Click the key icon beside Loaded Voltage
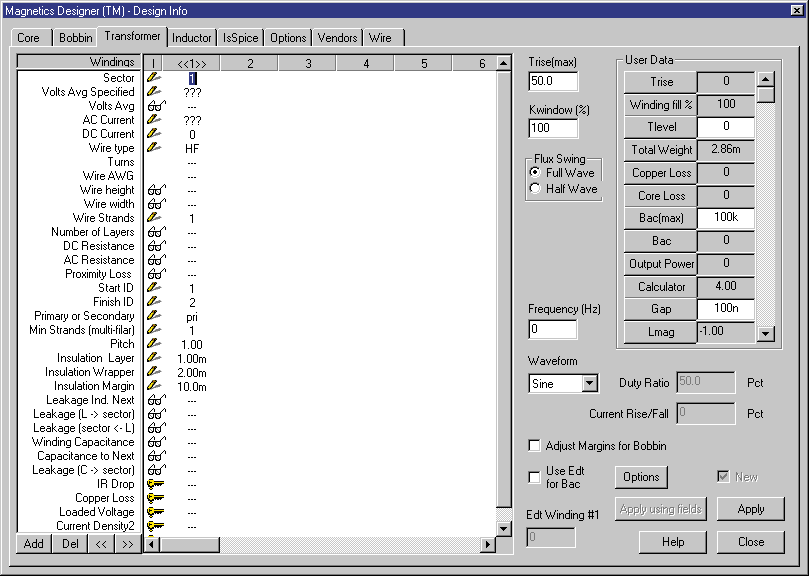This screenshot has width=809, height=576. [156, 511]
